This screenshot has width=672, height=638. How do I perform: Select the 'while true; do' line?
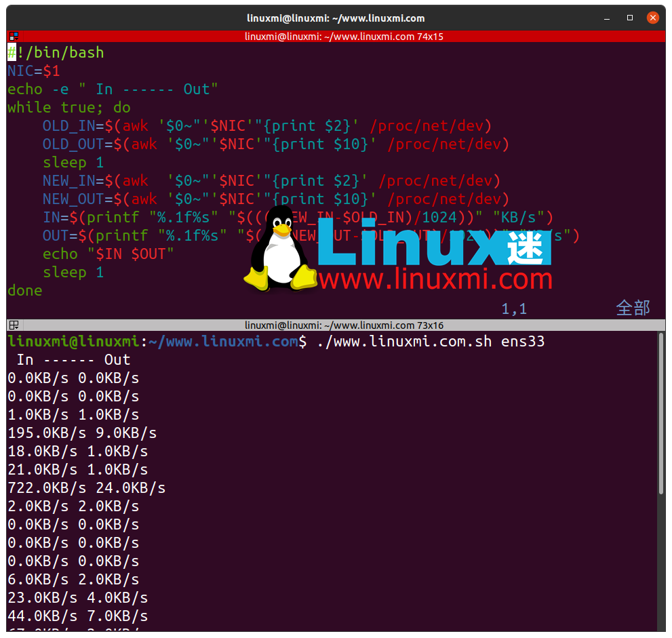[x=69, y=108]
